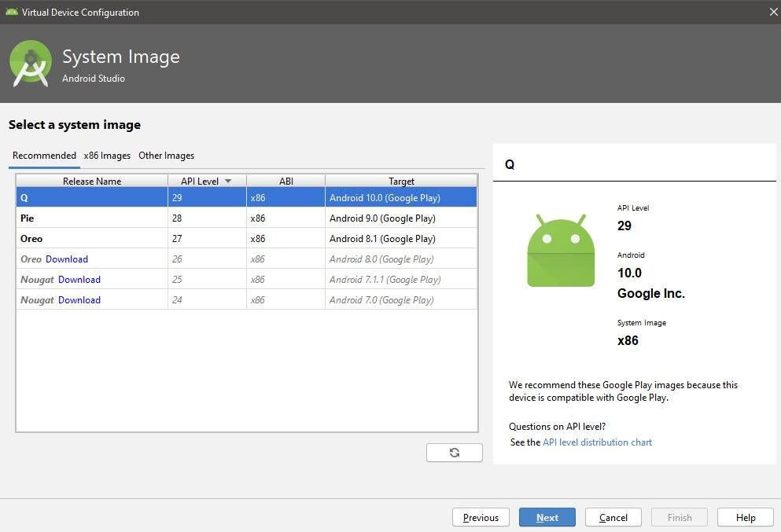This screenshot has height=532, width=781.
Task: Download the Oreo API 26 system image
Action: click(67, 259)
